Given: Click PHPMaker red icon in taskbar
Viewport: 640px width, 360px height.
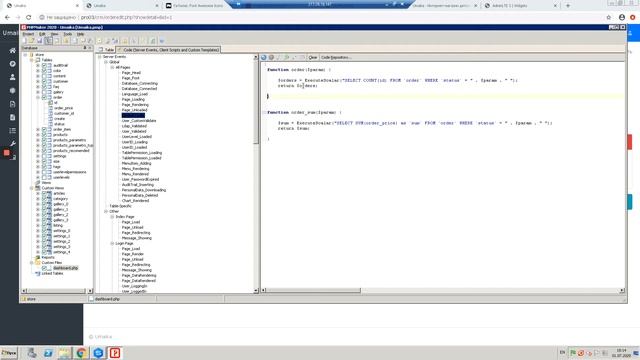Looking at the screenshot, I should point(115,353).
